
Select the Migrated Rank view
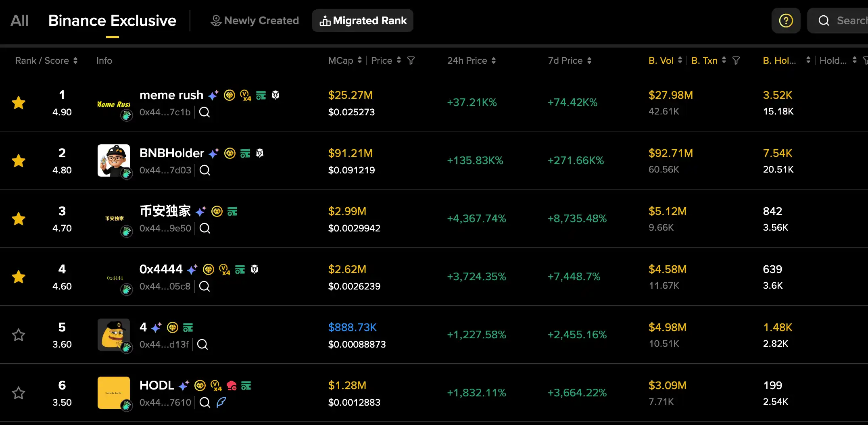coord(363,21)
